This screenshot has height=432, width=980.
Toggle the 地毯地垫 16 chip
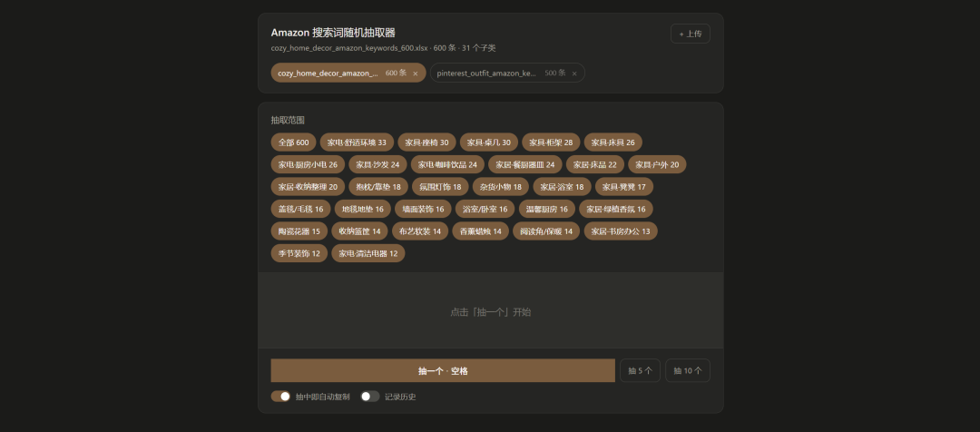[362, 209]
